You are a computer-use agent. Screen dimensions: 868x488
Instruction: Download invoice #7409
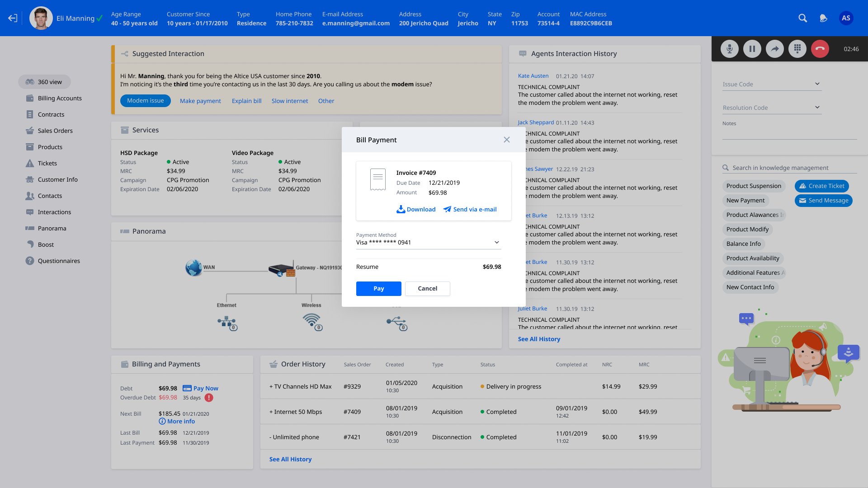[416, 209]
